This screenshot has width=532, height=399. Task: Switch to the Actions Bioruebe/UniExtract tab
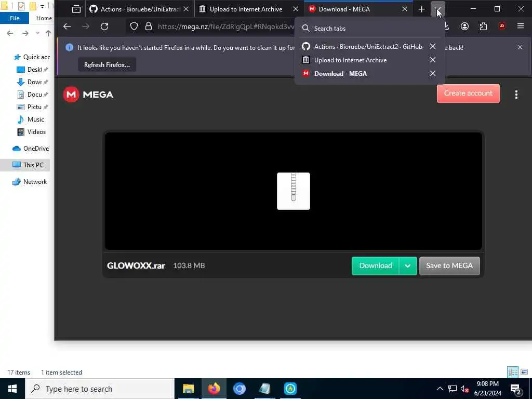pos(139,9)
